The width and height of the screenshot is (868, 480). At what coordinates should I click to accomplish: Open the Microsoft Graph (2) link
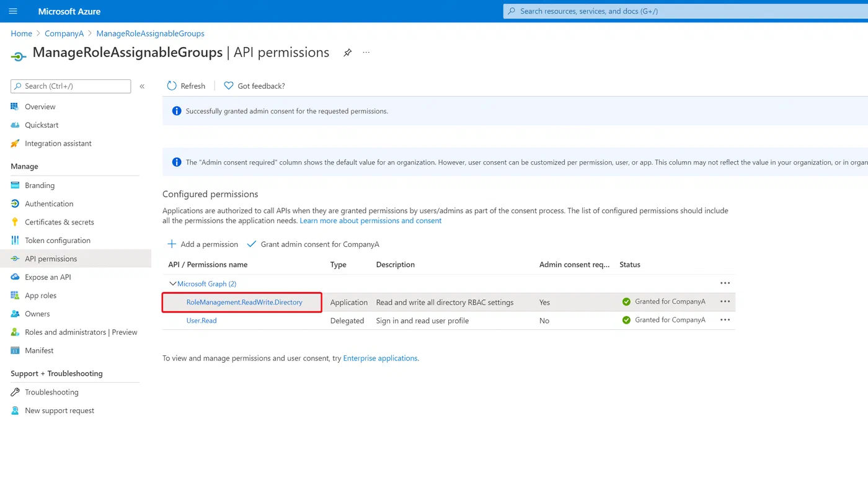click(x=207, y=283)
